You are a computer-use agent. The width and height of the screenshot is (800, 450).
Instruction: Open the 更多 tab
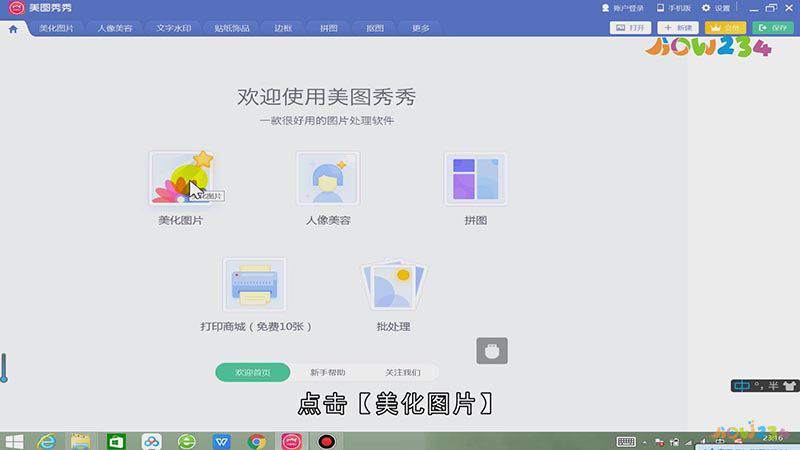[421, 28]
